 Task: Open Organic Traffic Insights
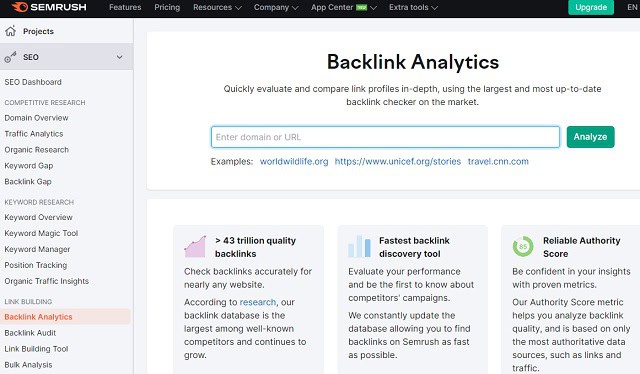click(47, 281)
